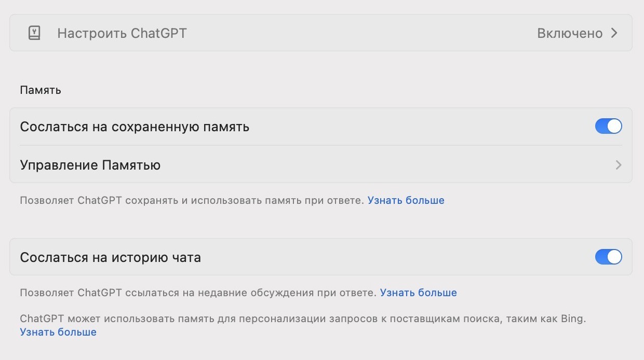
Task: Click the word ChatGPT in the memory description
Action: tap(99, 200)
